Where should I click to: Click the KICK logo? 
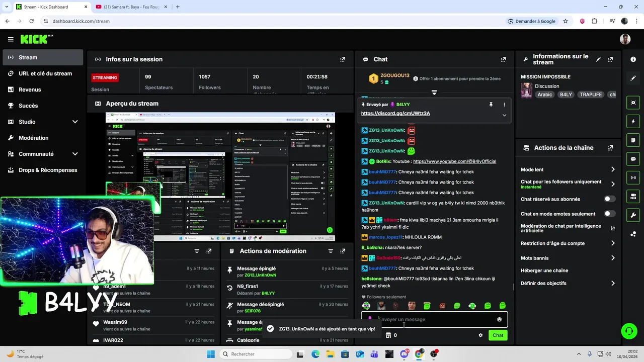37,39
